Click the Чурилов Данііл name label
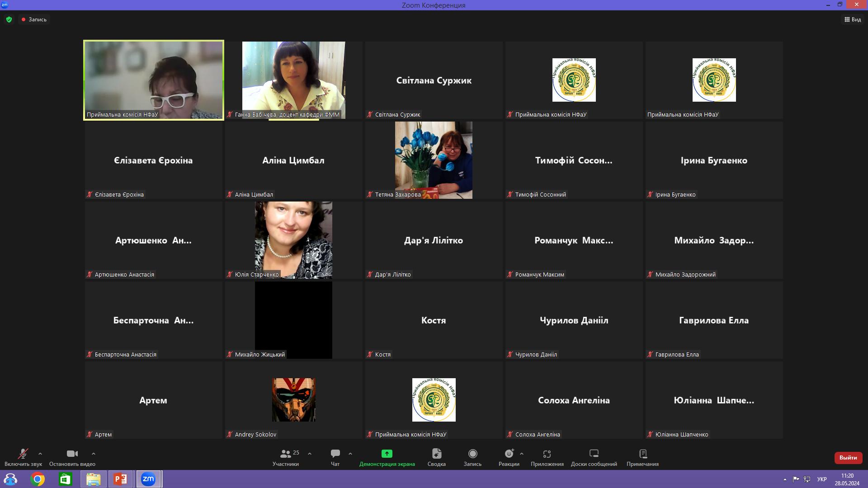This screenshot has width=868, height=488. tap(536, 355)
